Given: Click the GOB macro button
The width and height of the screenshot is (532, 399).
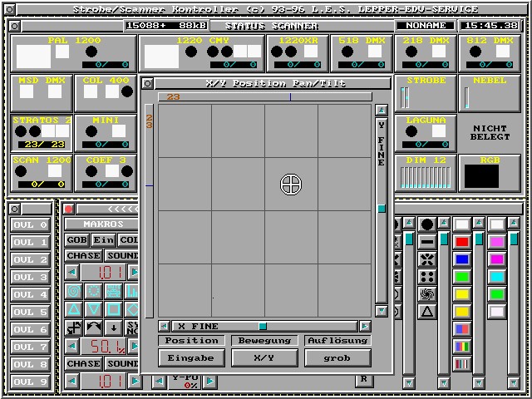Looking at the screenshot, I should [x=77, y=240].
